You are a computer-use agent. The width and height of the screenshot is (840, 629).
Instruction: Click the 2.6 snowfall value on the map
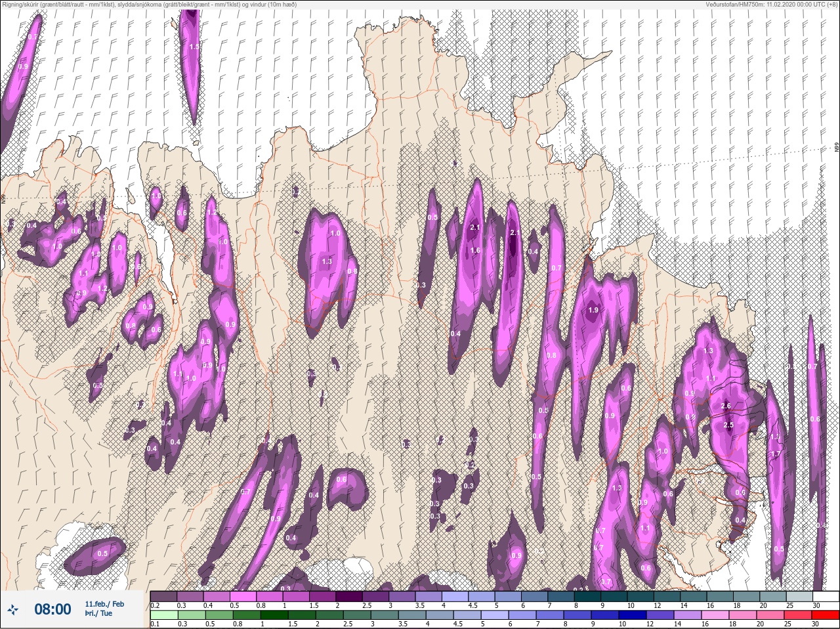[726, 406]
